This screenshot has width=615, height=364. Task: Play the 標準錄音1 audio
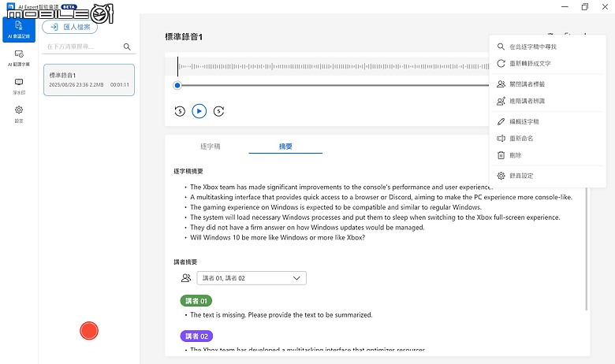tap(199, 111)
